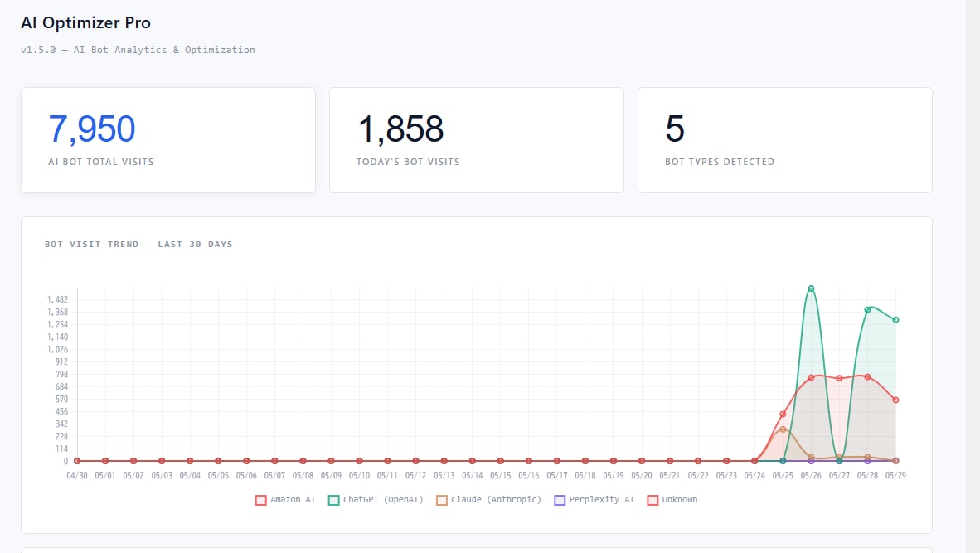Image resolution: width=980 pixels, height=553 pixels.
Task: Click the red data point on 05/27
Action: (839, 379)
